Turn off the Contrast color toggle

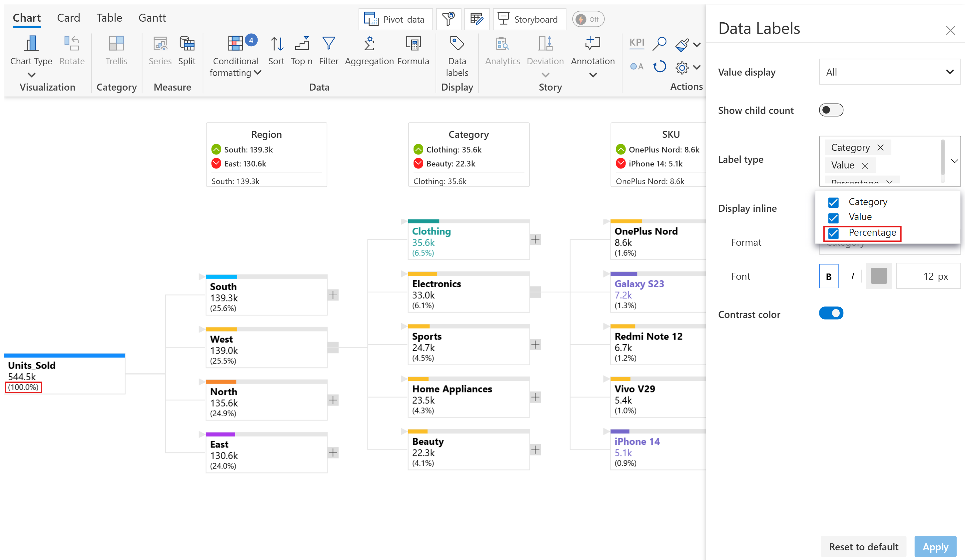[x=831, y=313]
